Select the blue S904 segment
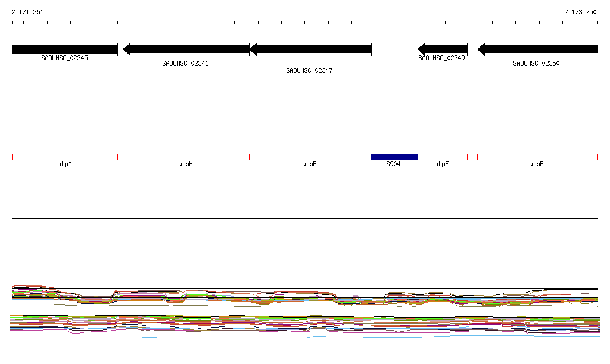This screenshot has height=364, width=610. pos(394,157)
